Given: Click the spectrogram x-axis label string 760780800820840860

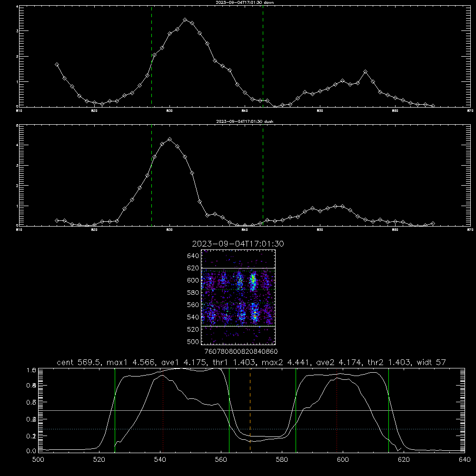Looking at the screenshot, I should 241,351.
